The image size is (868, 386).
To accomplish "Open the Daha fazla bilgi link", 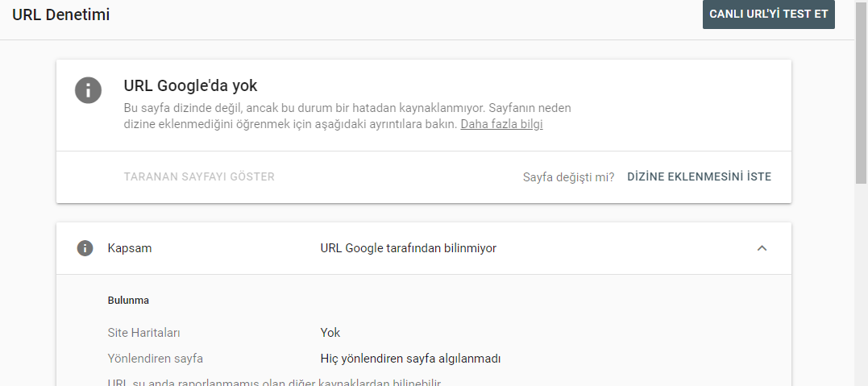I will [x=501, y=124].
